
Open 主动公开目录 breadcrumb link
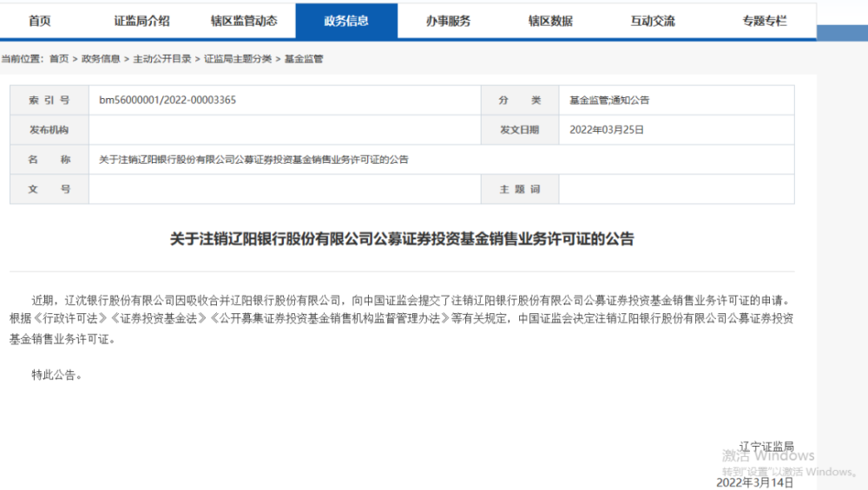[x=162, y=59]
